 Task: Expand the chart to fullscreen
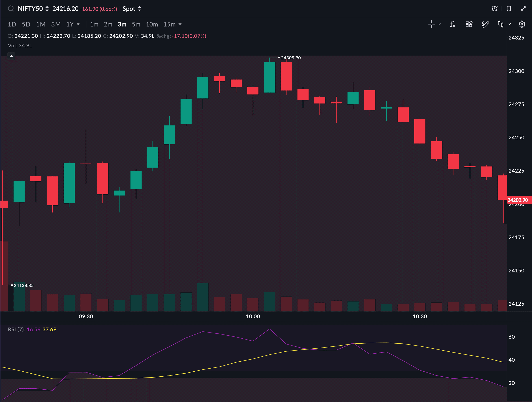523,9
